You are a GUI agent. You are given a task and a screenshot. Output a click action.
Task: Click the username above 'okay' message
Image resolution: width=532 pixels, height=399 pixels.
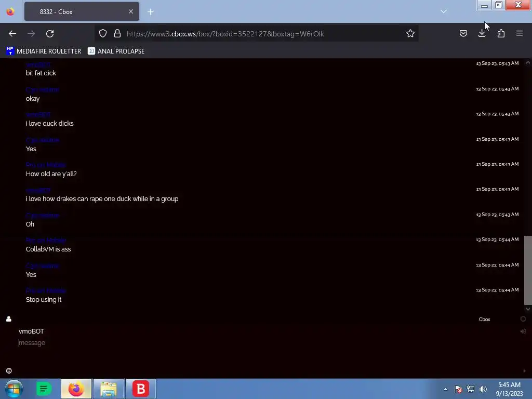[42, 89]
